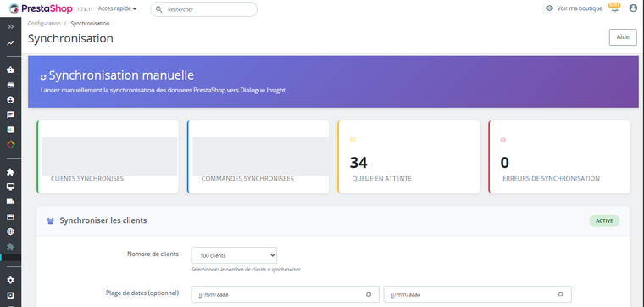Open the modules puzzle piece icon
This screenshot has height=307, width=644.
[x=11, y=172]
